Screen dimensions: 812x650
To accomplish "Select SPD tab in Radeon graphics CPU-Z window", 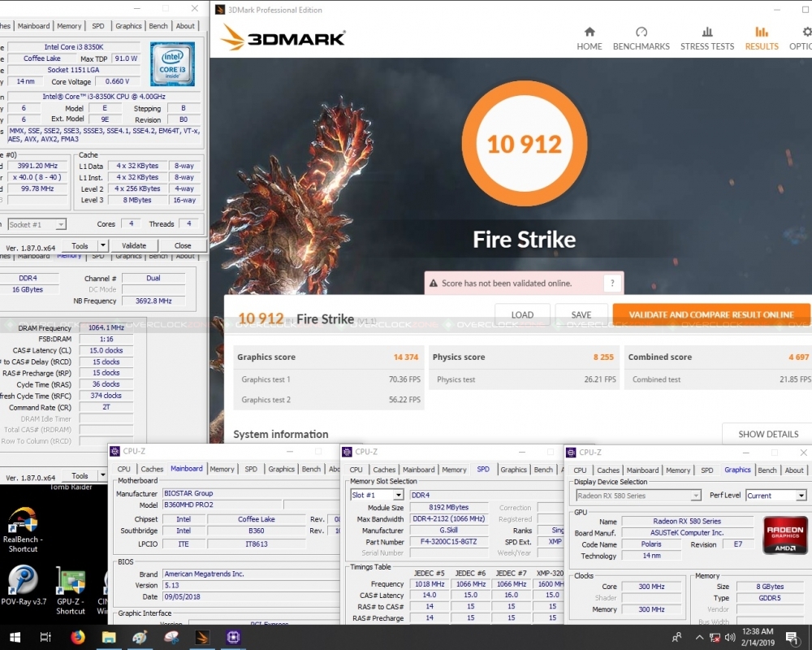I will point(707,470).
